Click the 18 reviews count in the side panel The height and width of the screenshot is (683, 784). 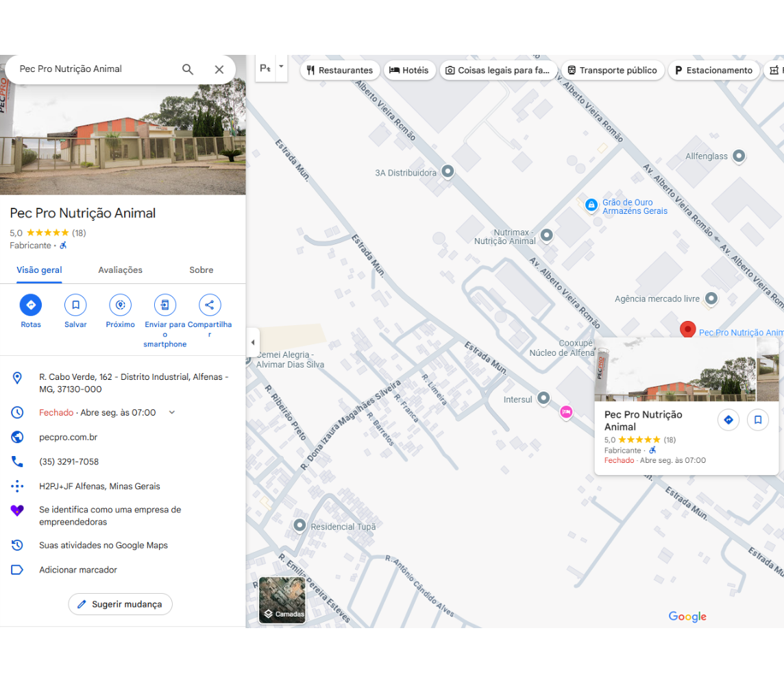point(79,232)
